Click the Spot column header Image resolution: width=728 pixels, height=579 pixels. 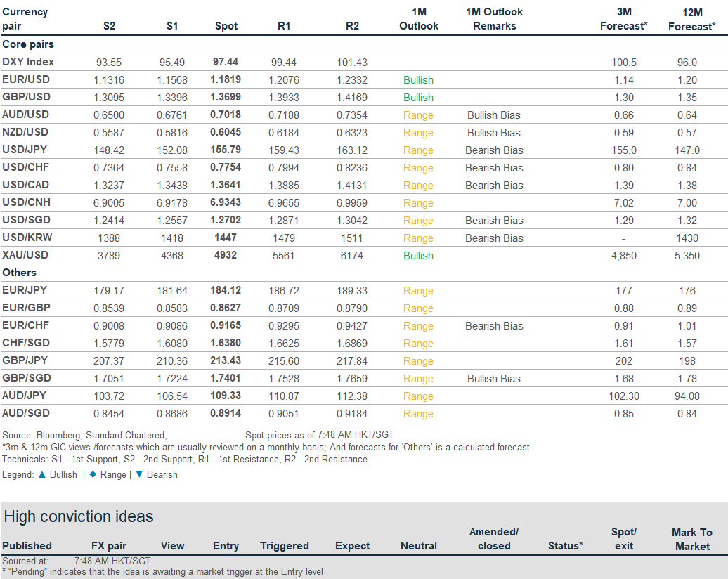pos(226,26)
